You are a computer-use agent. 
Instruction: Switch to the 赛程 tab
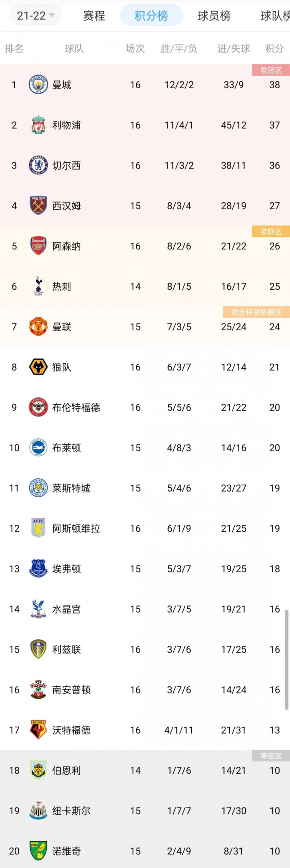(x=94, y=15)
